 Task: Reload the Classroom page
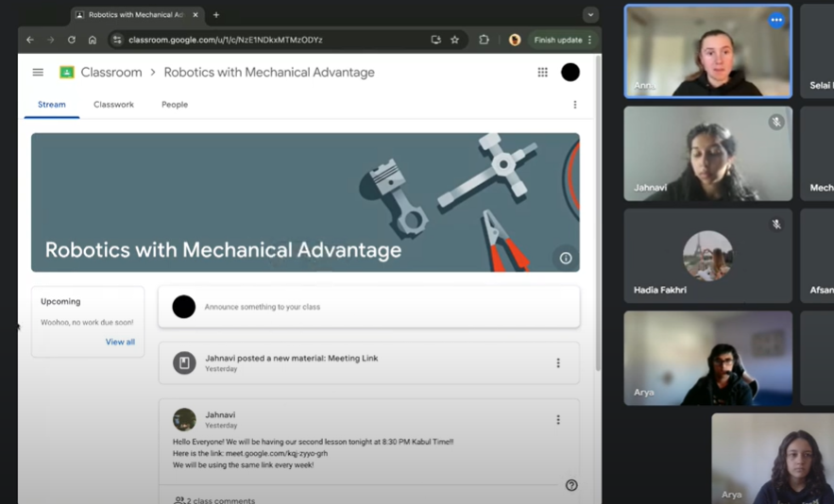[71, 40]
